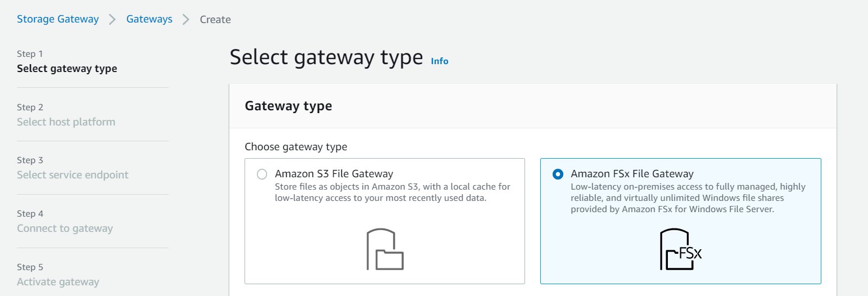Open the Info link beside the heading
The width and height of the screenshot is (868, 296).
click(x=440, y=61)
